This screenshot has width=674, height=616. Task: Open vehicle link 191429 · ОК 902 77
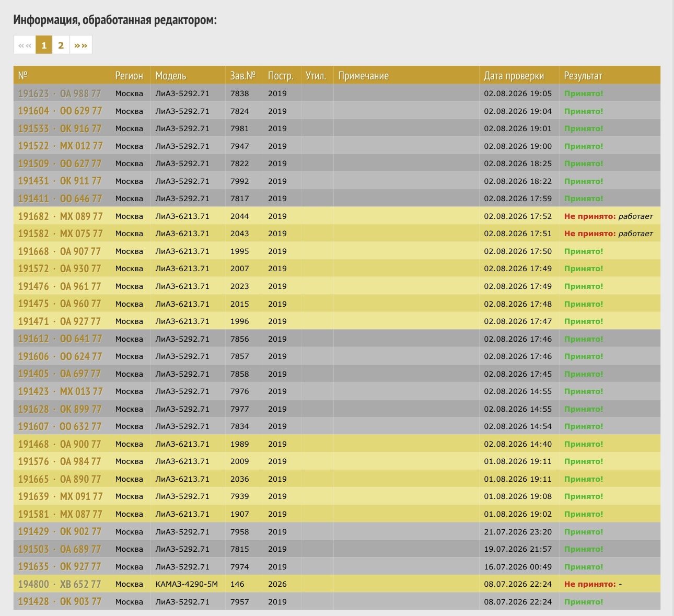pos(60,531)
